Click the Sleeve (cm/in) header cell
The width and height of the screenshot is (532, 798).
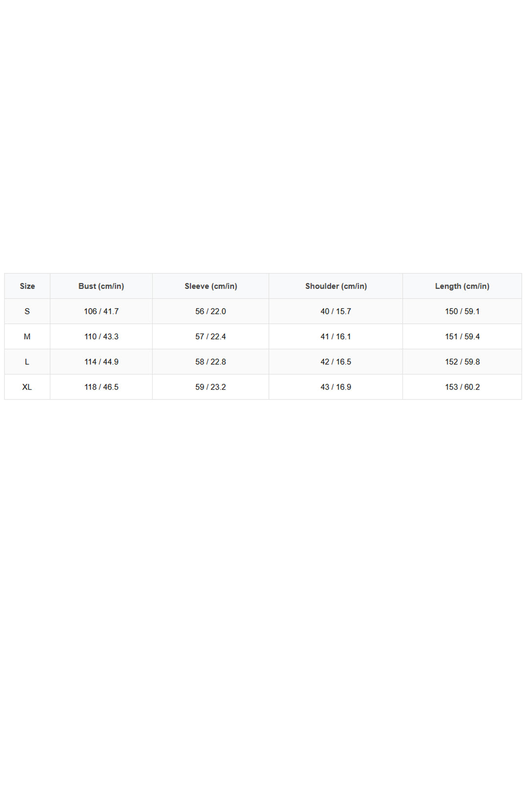coord(211,286)
